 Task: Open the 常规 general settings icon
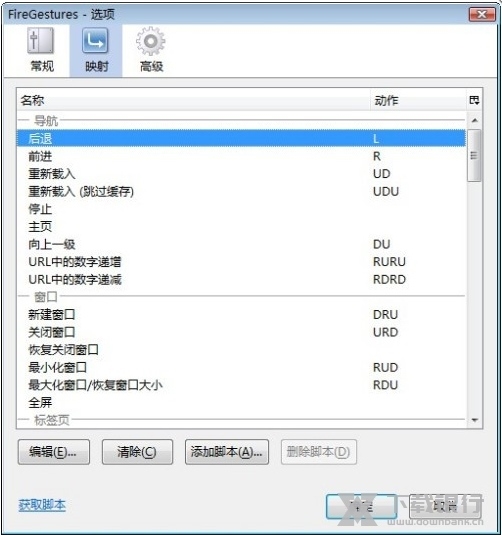coord(41,50)
